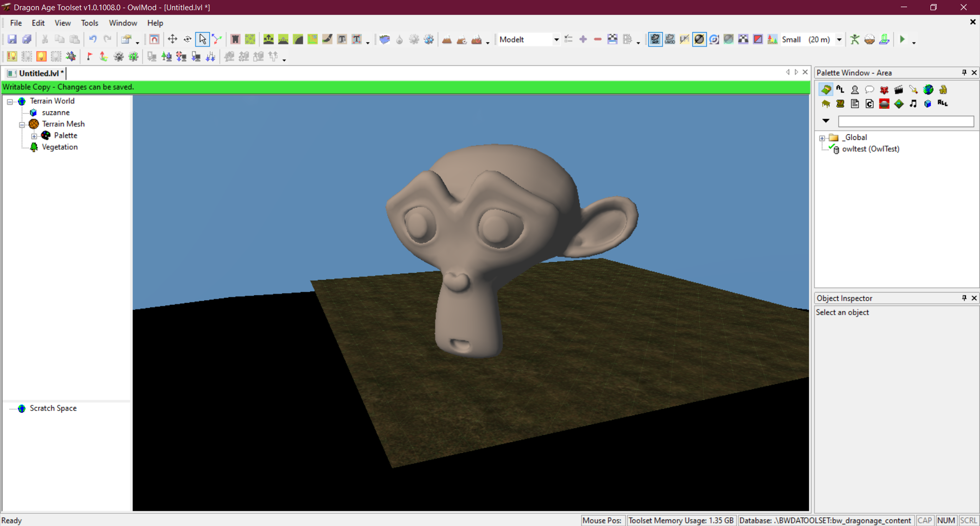Click the XYZ axis gizmo icon
Screen dimensions: 980x526
pyautogui.click(x=217, y=39)
